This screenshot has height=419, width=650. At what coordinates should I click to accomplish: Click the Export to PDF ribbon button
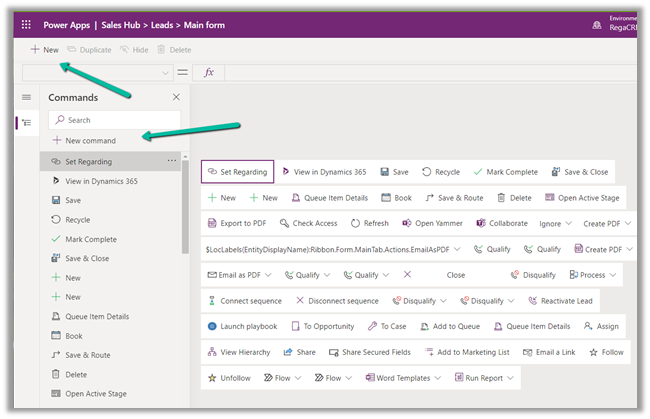(x=237, y=224)
